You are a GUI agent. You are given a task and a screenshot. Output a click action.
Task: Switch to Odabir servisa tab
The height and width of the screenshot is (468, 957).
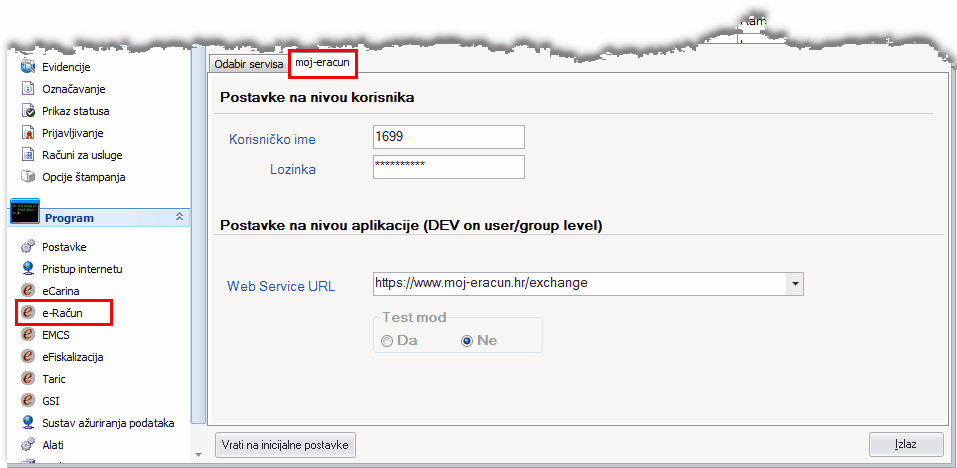248,64
